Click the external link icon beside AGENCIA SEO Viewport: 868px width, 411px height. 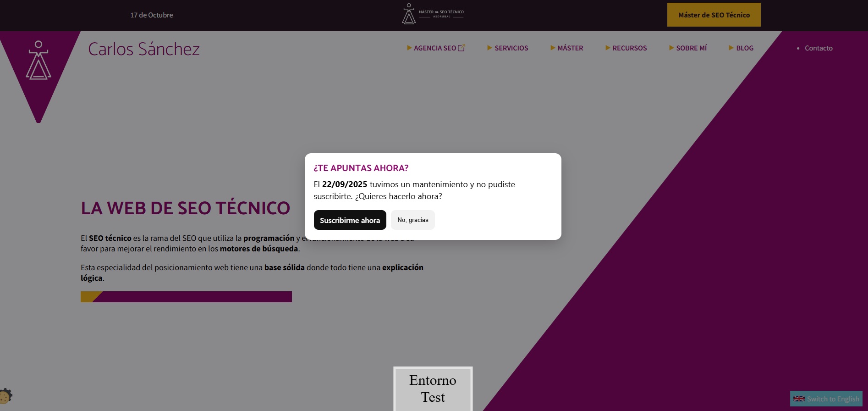pyautogui.click(x=461, y=48)
